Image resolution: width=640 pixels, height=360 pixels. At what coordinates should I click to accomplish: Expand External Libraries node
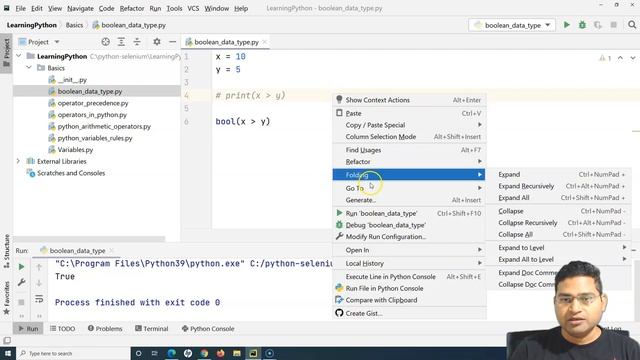click(x=18, y=161)
